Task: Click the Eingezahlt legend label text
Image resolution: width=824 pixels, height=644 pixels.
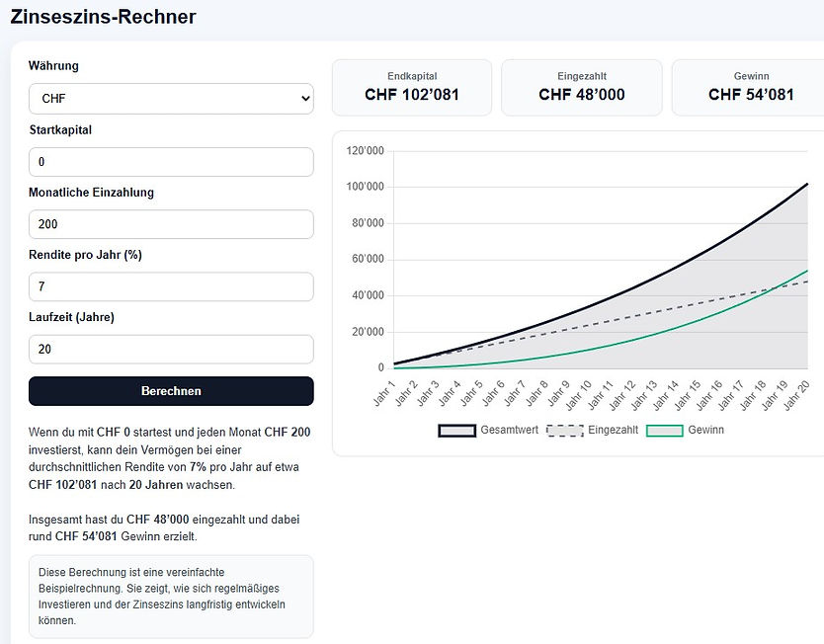Action: [613, 430]
